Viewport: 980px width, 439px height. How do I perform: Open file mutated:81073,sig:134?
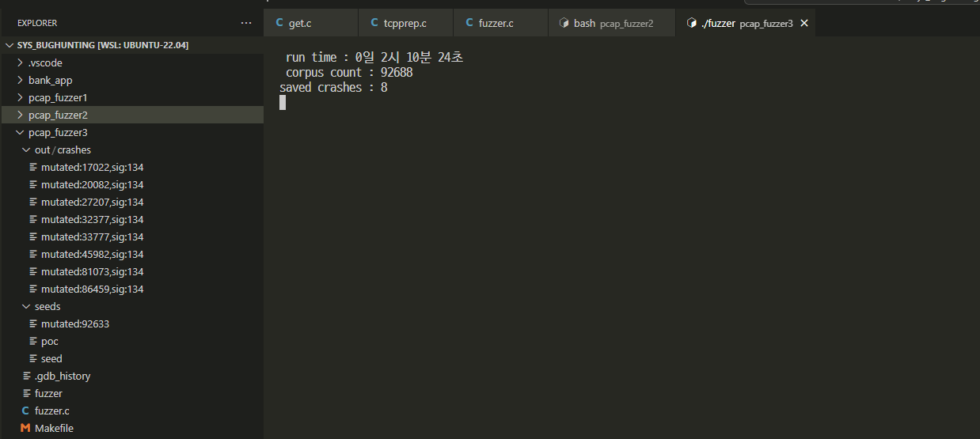tap(132, 271)
